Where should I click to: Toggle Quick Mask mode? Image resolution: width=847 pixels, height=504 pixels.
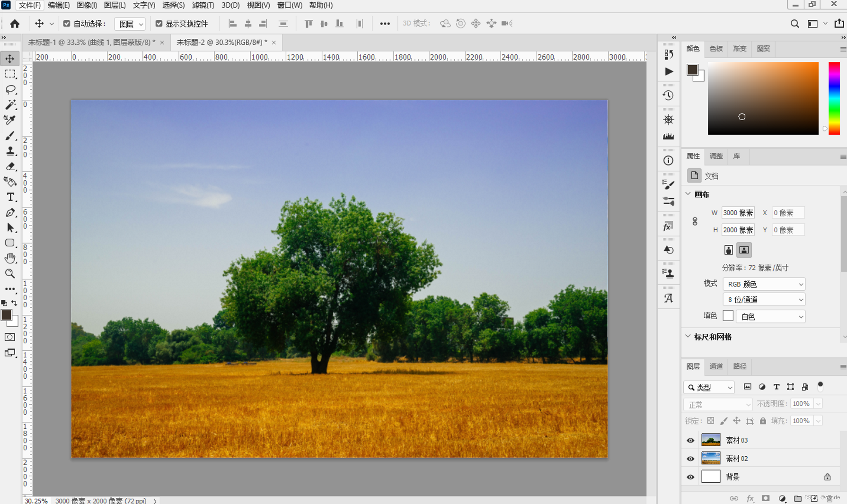pyautogui.click(x=10, y=337)
